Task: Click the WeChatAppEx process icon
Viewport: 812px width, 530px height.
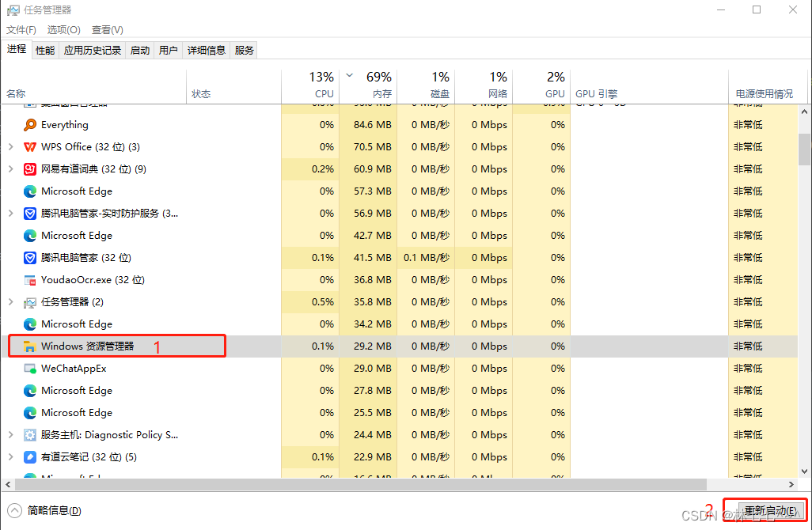Action: [x=30, y=369]
